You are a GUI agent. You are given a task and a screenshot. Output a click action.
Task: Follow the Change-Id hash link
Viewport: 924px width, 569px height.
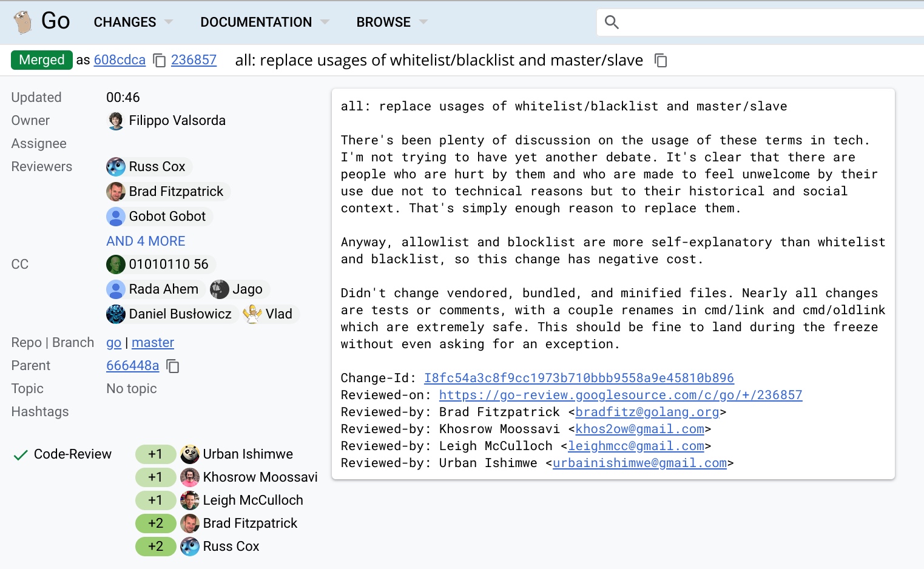point(578,378)
